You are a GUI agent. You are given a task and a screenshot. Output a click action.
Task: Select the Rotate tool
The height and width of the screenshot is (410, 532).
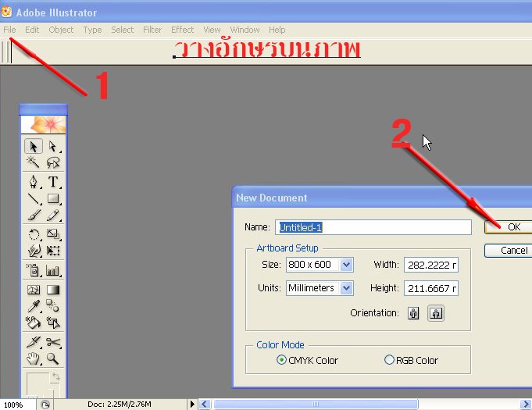(34, 234)
